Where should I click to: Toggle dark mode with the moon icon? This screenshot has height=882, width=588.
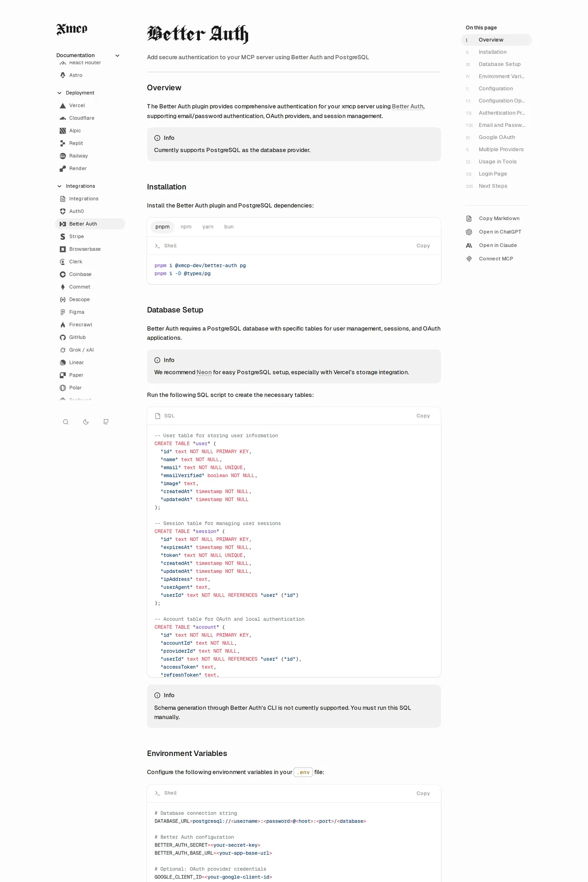86,422
